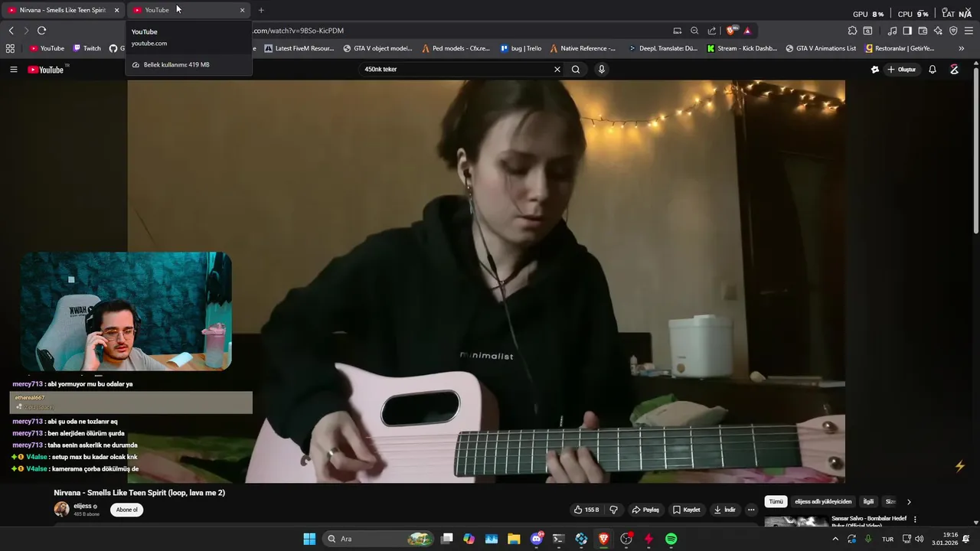The image size is (980, 551).
Task: Open the YouTube account avatar menu
Action: tap(954, 70)
